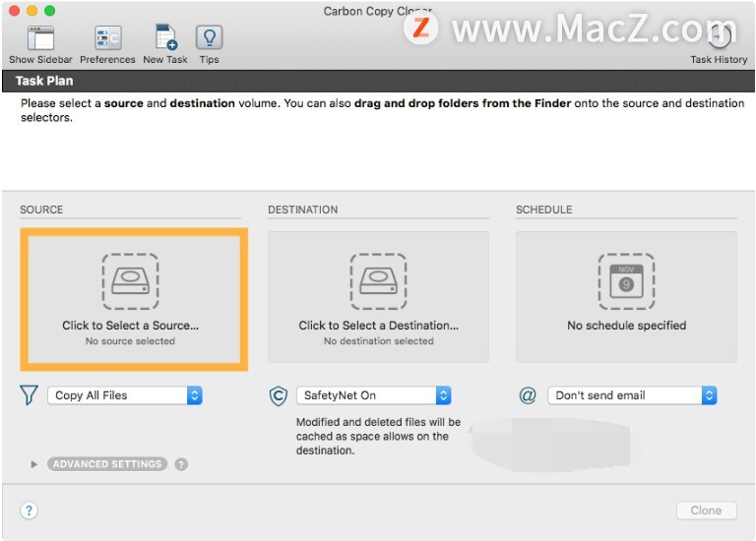Viewport: 756px width, 541px height.
Task: Click the SOURCE section heading
Action: [x=41, y=210]
